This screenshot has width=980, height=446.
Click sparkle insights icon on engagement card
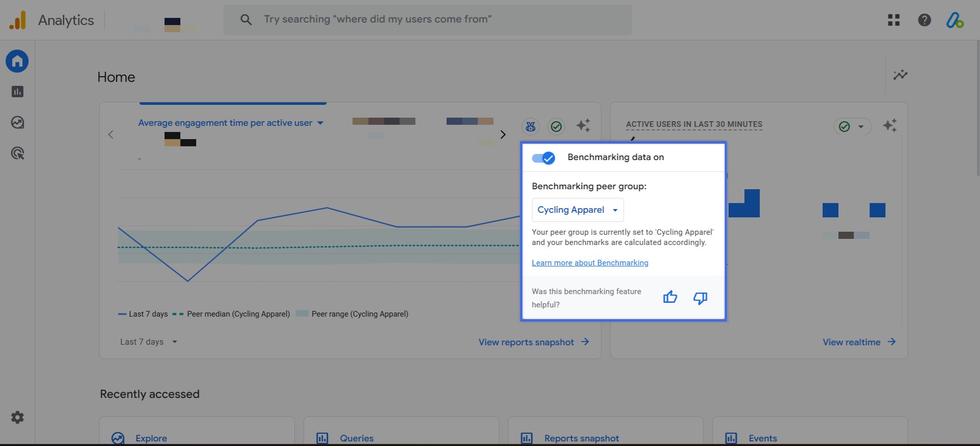pyautogui.click(x=583, y=125)
